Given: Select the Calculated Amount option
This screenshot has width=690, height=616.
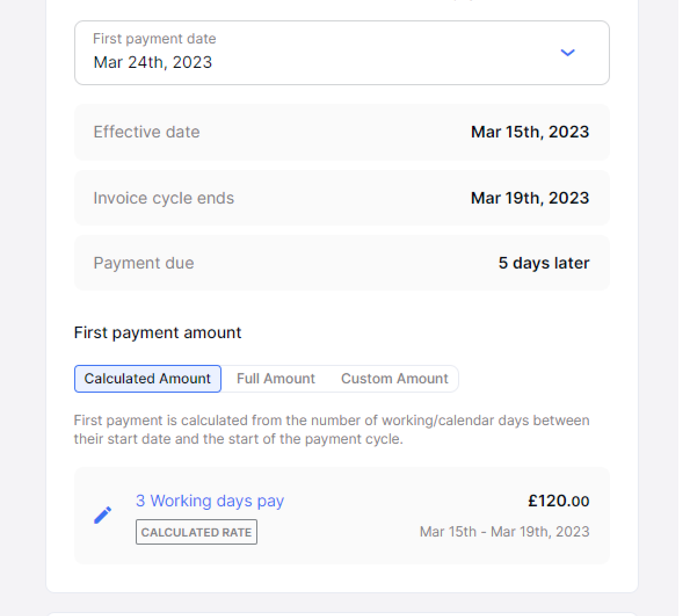Looking at the screenshot, I should click(148, 379).
